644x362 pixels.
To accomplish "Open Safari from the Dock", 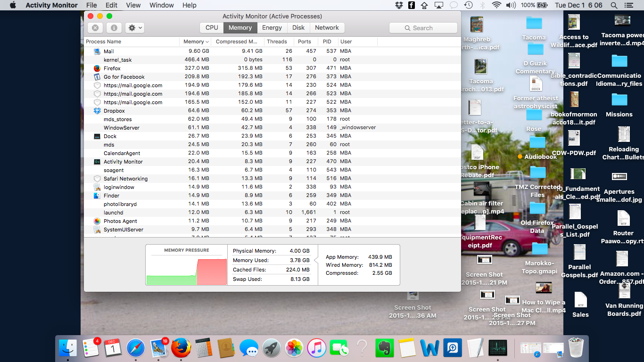I will pos(135,348).
